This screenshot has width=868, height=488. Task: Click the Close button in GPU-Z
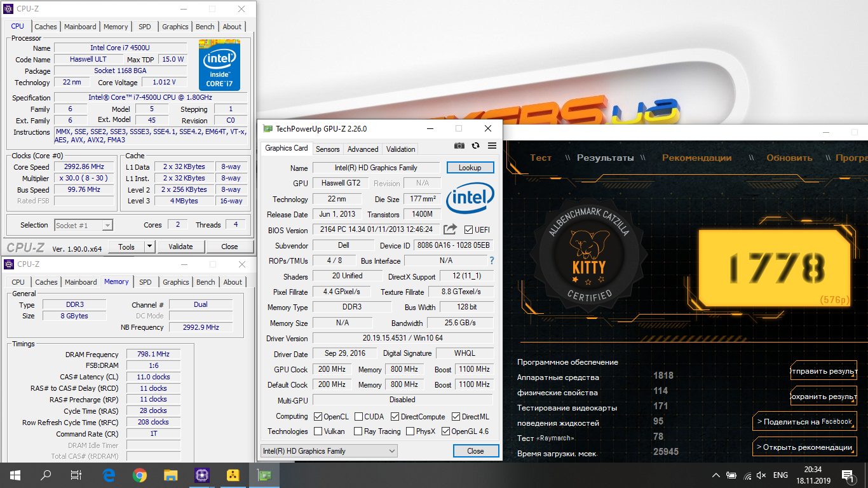pyautogui.click(x=475, y=451)
